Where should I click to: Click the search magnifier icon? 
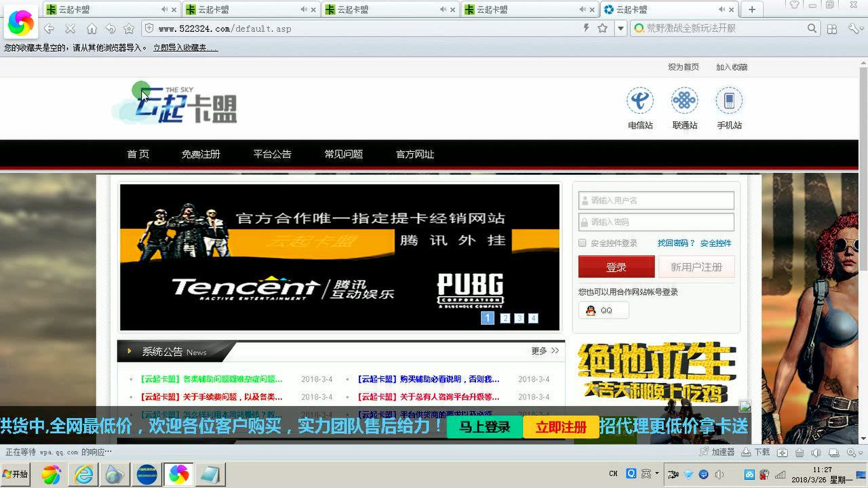pyautogui.click(x=812, y=28)
